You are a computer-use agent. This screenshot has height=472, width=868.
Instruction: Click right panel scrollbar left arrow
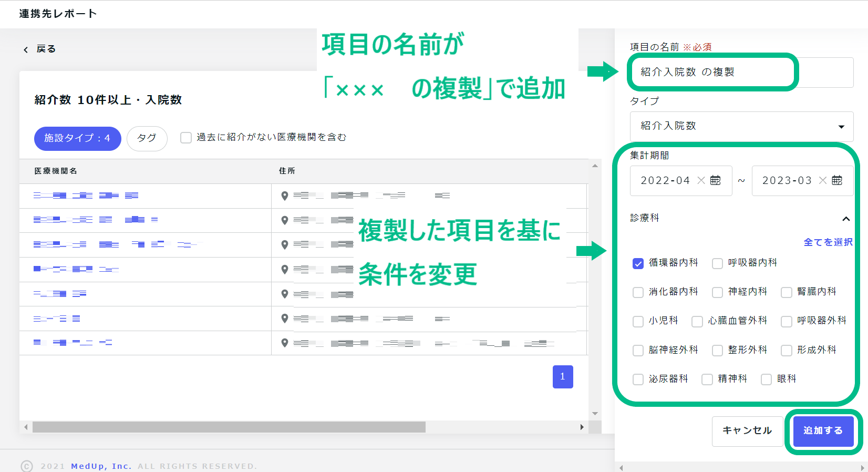(622, 467)
